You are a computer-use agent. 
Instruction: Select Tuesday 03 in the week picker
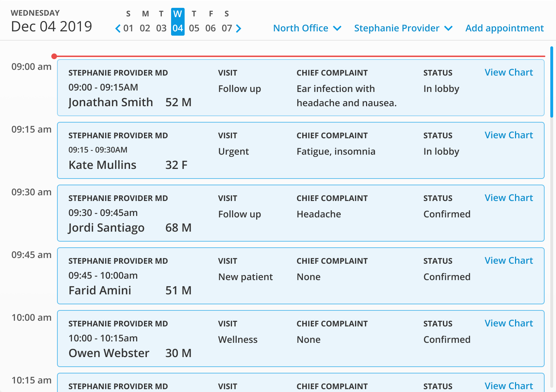coord(161,22)
